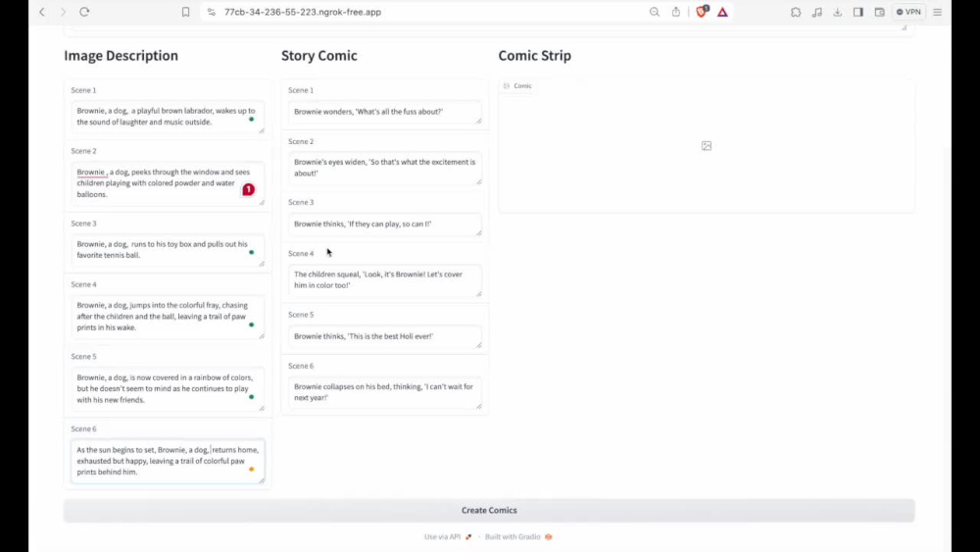Edit Scene 2 image description about window
The width and height of the screenshot is (980, 552).
pos(168,183)
